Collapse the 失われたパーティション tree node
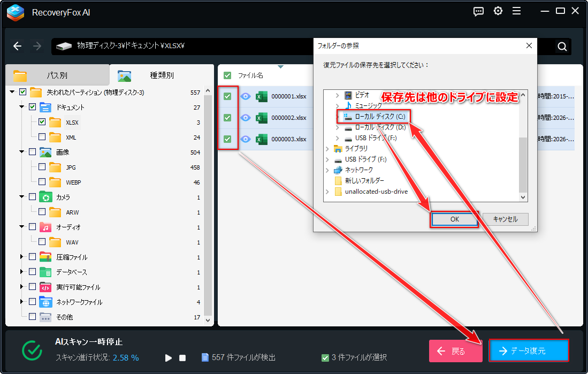588x374 pixels. tap(12, 92)
